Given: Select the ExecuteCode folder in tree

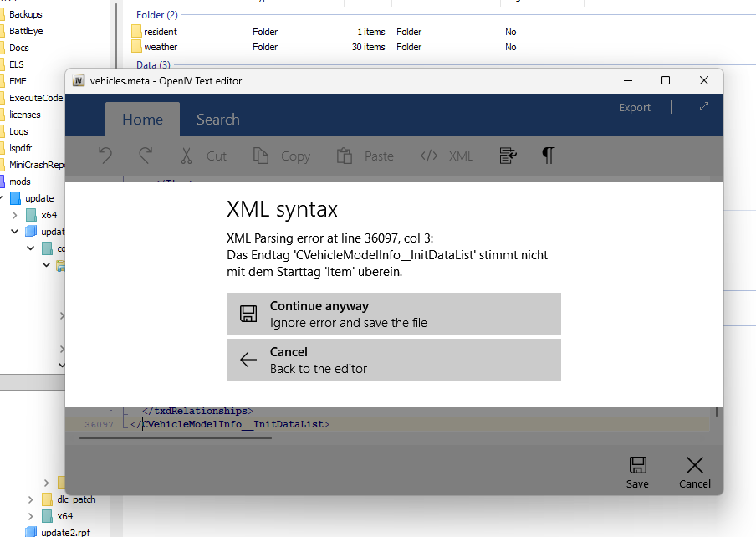Looking at the screenshot, I should tap(36, 98).
